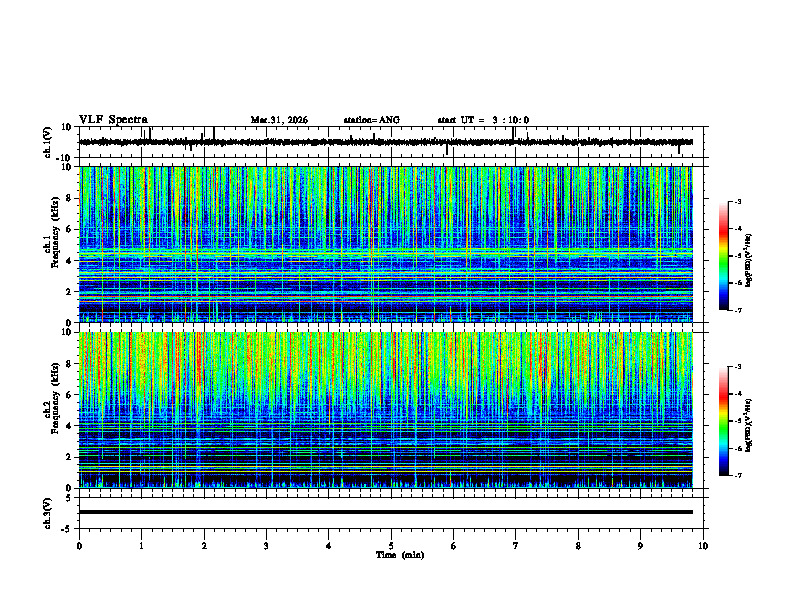Click the "-7" label on ch.1 color bar

(x=738, y=310)
